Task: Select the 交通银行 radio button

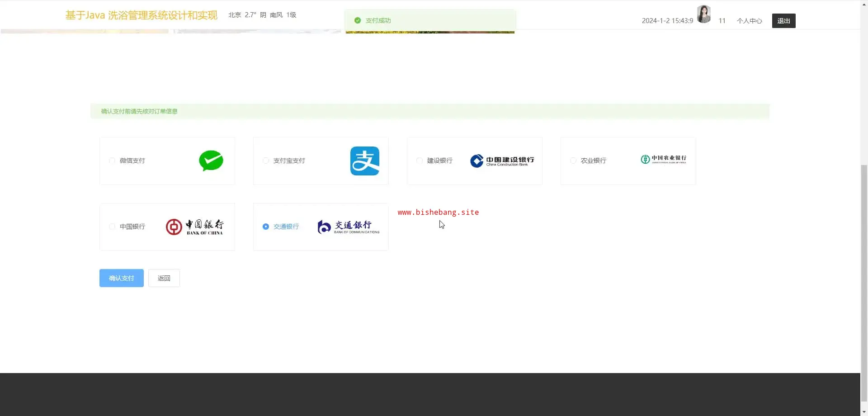Action: 266,227
